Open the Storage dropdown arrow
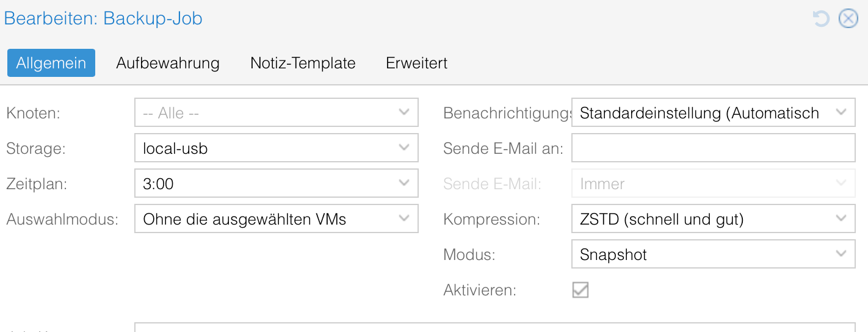Screen dimensions: 868x332 click(403, 148)
